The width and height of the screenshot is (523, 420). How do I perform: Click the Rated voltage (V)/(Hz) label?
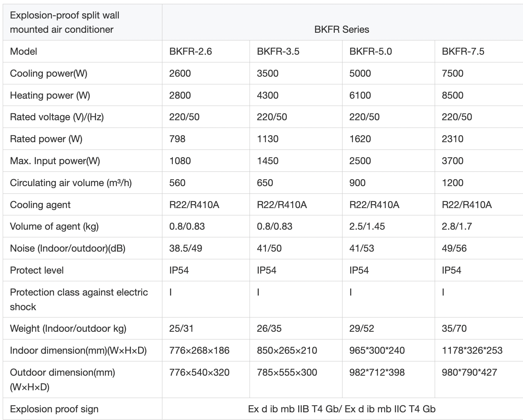[x=57, y=117]
